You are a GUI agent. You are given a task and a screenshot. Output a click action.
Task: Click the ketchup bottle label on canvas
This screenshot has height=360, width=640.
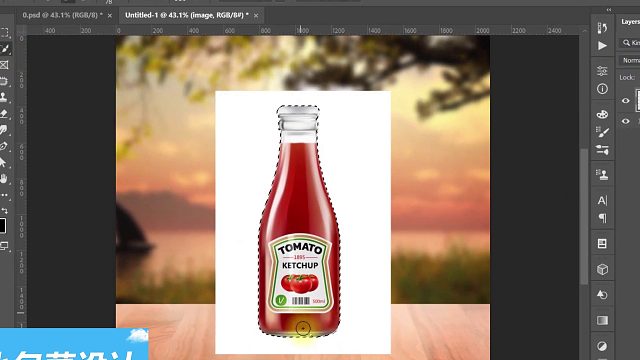point(300,272)
